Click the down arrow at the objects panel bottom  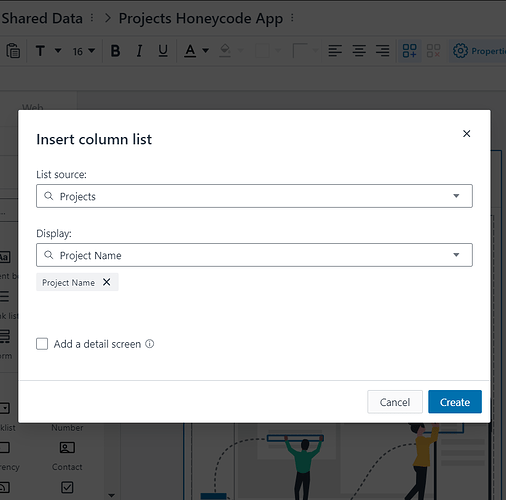coord(112,495)
